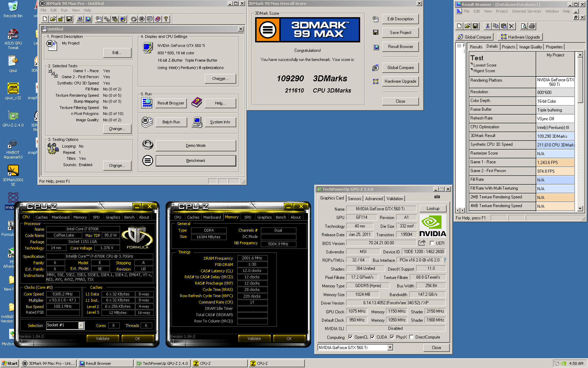588x368 pixels.
Task: Click Lookup button in GPU-Z
Action: (433, 209)
